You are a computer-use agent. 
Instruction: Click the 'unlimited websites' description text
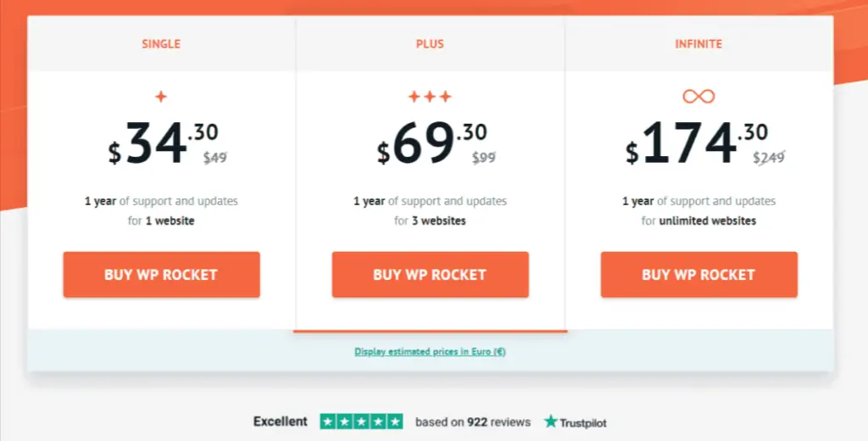(x=708, y=220)
